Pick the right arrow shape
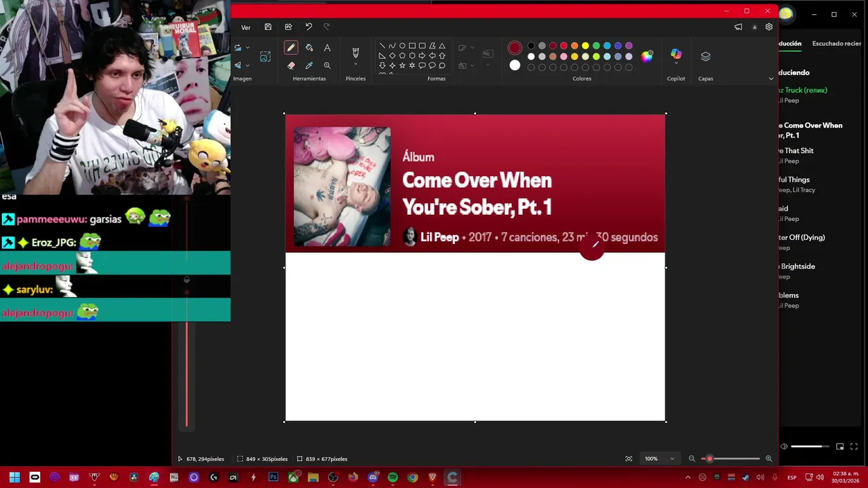 pyautogui.click(x=422, y=56)
